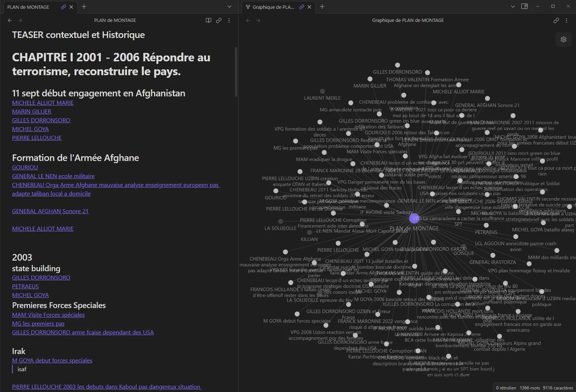Close the Graphique de PLA... tab
This screenshot has height=392, width=576.
[x=309, y=7]
